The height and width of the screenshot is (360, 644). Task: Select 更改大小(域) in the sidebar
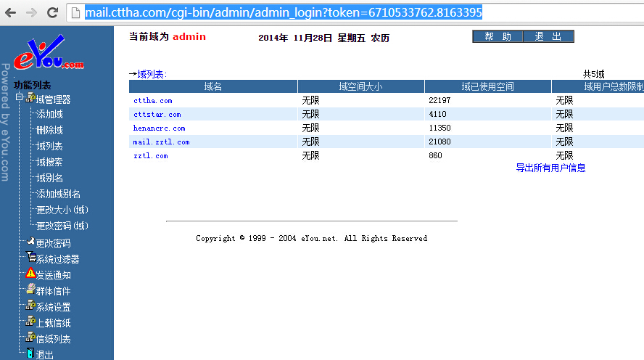pyautogui.click(x=62, y=210)
